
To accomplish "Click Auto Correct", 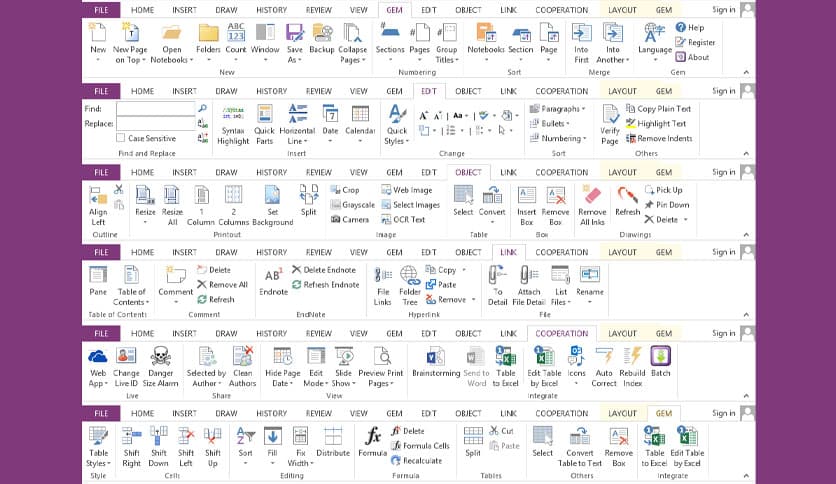I will click(x=604, y=367).
